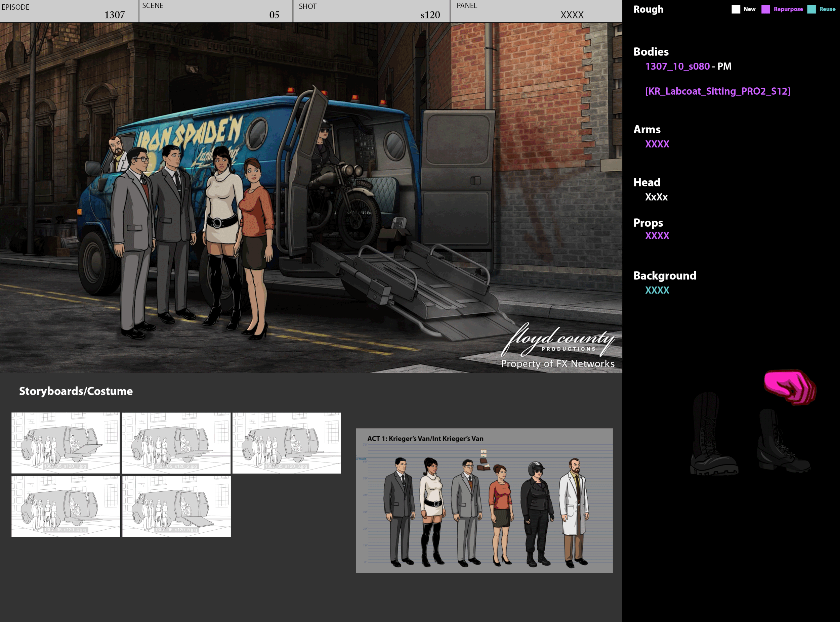This screenshot has height=622, width=840.
Task: Click the teal XXXX under Background
Action: click(x=657, y=290)
